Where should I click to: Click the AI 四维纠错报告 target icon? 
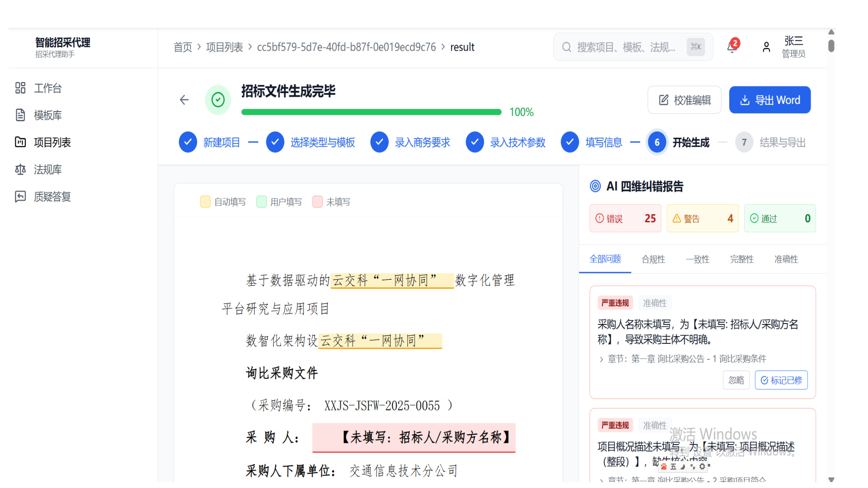595,186
